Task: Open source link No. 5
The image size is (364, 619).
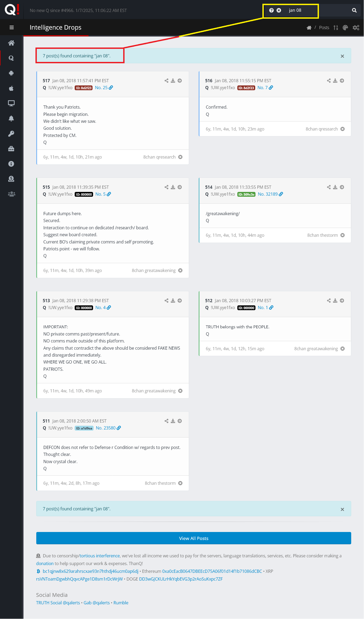Action: 103,194
